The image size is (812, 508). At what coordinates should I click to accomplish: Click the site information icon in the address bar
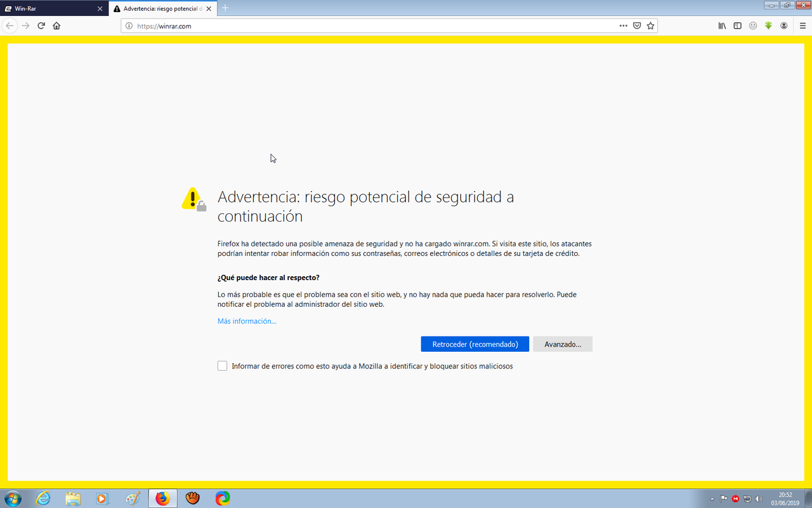pyautogui.click(x=129, y=26)
